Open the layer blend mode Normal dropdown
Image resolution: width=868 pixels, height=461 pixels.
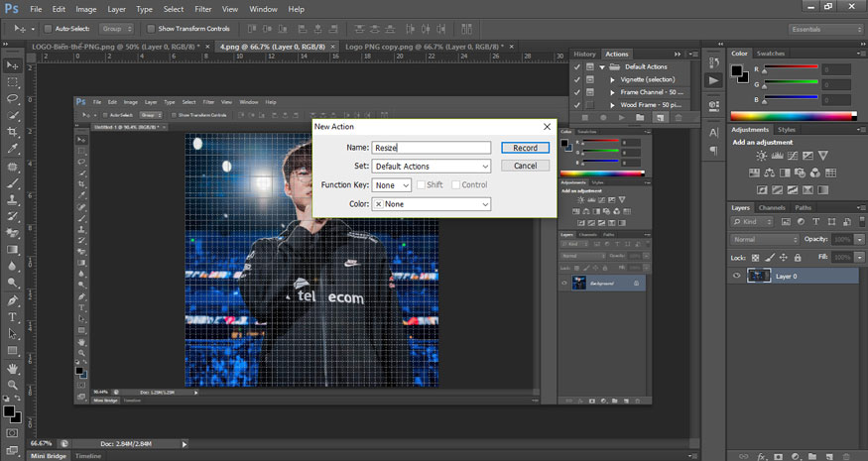pyautogui.click(x=765, y=239)
